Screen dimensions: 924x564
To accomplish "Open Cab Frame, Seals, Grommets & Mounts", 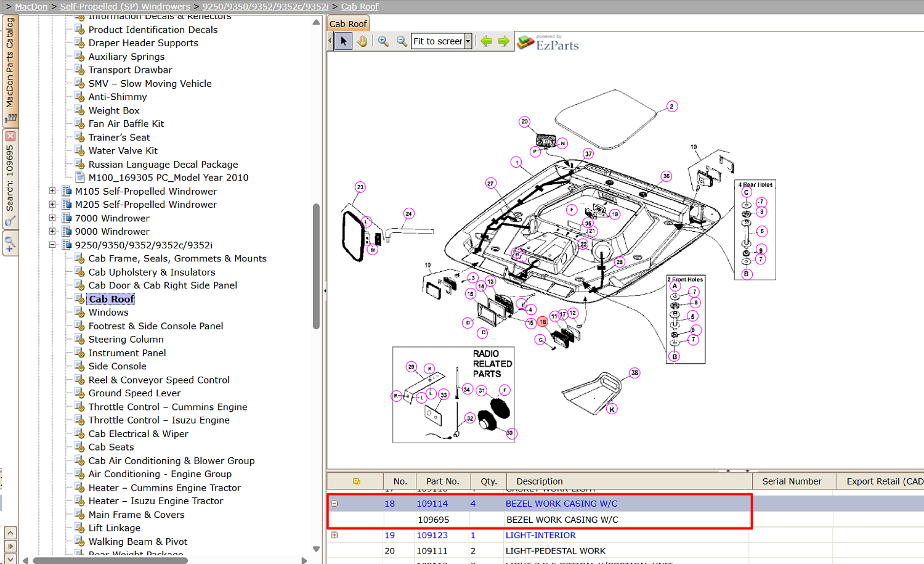I will [x=177, y=258].
